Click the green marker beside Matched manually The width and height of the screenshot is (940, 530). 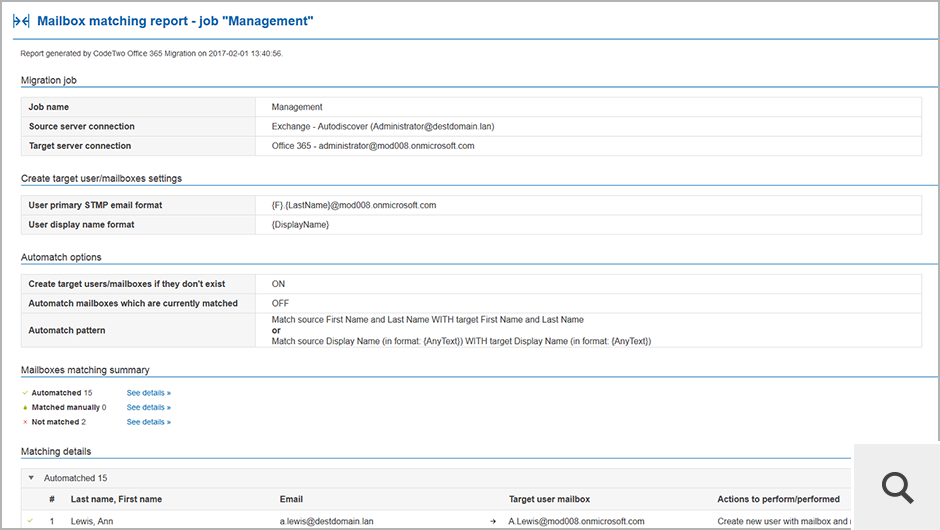25,408
